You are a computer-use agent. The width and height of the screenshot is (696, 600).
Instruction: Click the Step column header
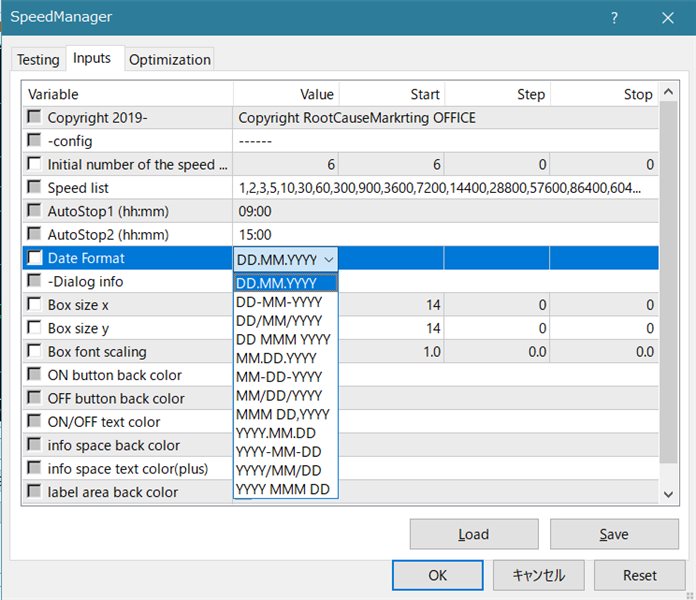pos(498,94)
